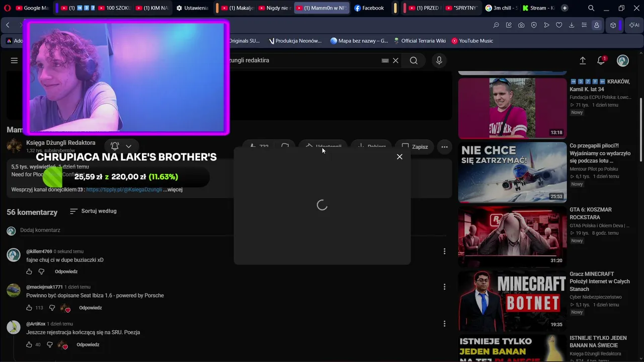Close the loading share dialog
Screen dimensions: 644x362
point(399,157)
